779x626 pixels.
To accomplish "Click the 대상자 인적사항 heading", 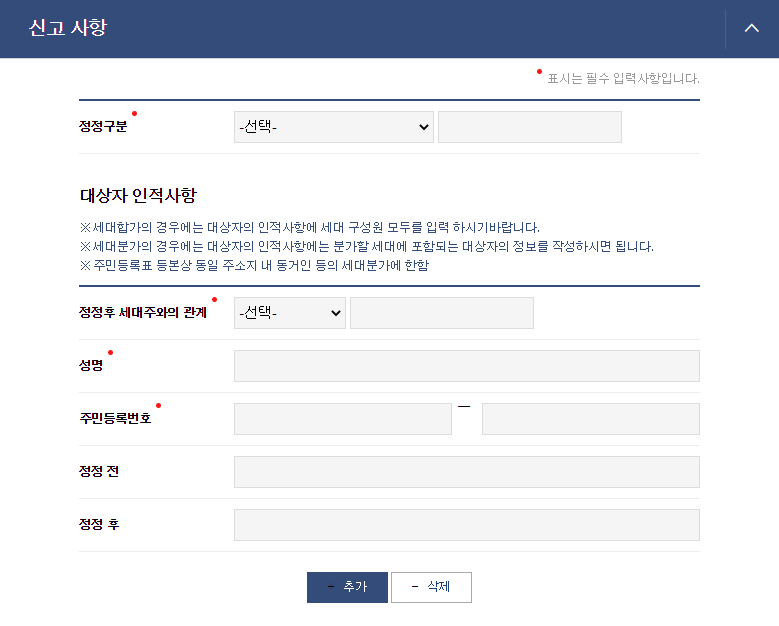I will point(138,195).
